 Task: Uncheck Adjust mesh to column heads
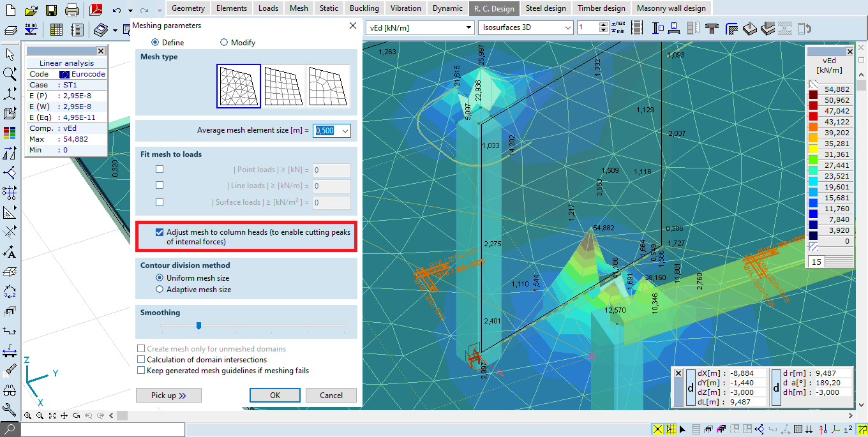[x=160, y=232]
